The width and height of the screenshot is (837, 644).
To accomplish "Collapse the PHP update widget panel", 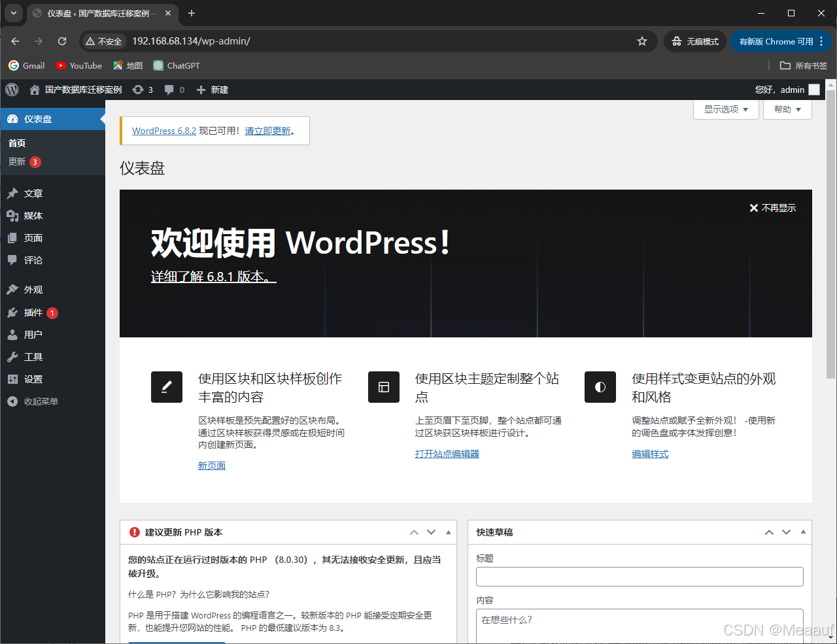I will (x=449, y=532).
